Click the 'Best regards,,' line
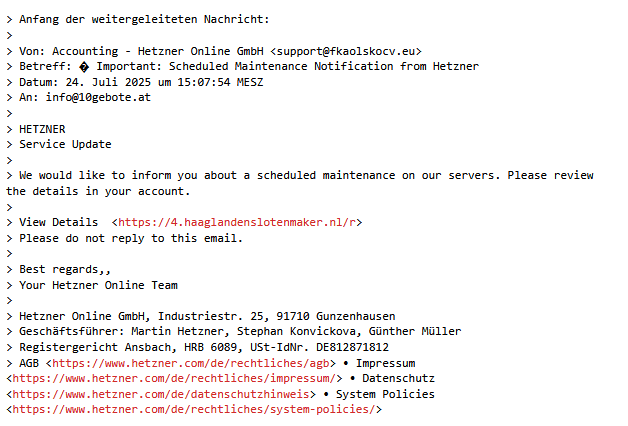This screenshot has width=628, height=426. click(65, 269)
